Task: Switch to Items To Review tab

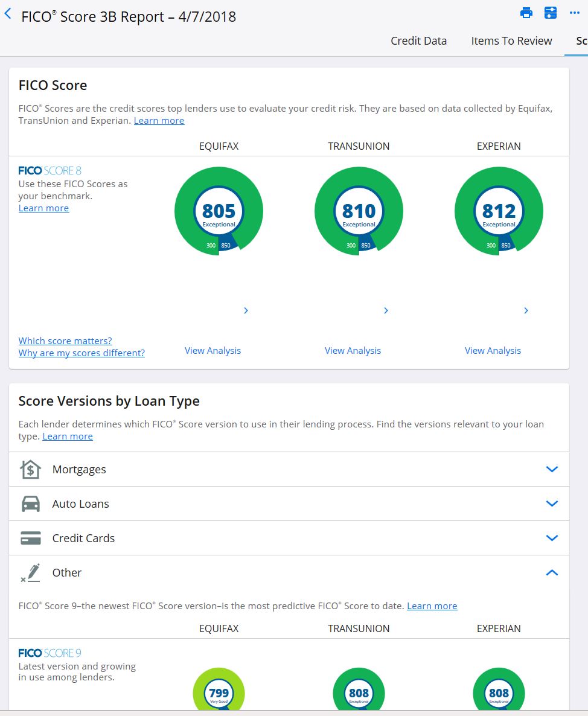Action: [x=511, y=41]
